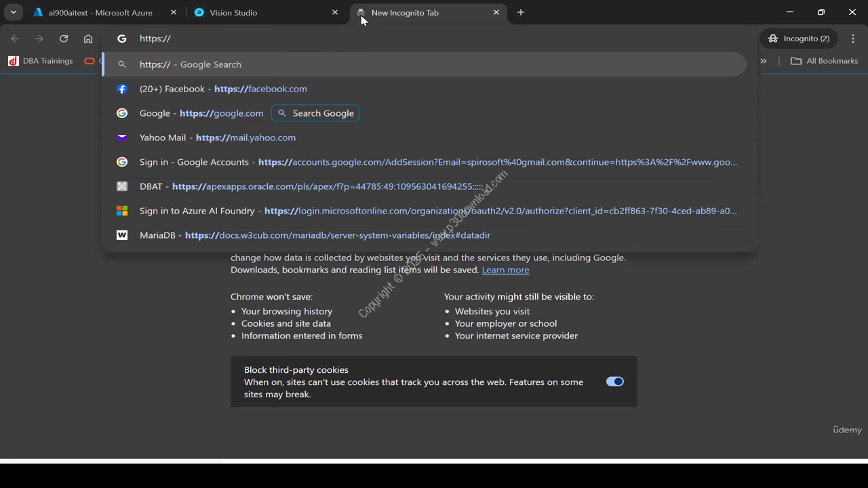Click the Udemy logo

[847, 430]
